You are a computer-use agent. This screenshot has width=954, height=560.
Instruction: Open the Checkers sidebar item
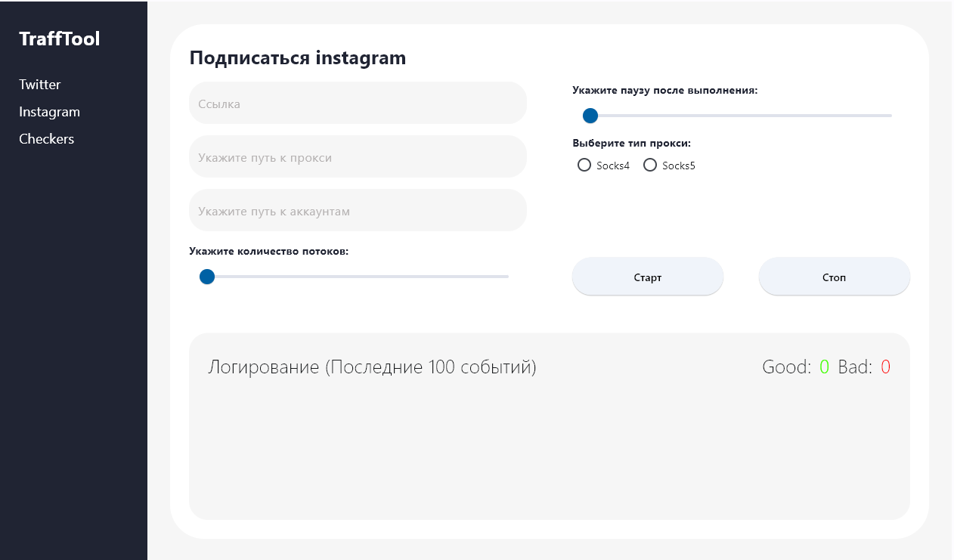46,139
